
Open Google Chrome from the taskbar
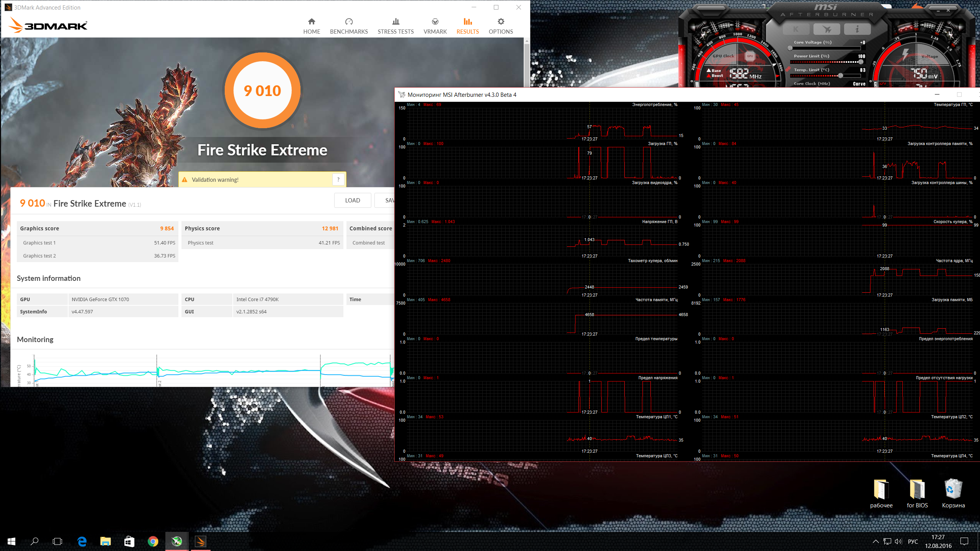tap(153, 541)
